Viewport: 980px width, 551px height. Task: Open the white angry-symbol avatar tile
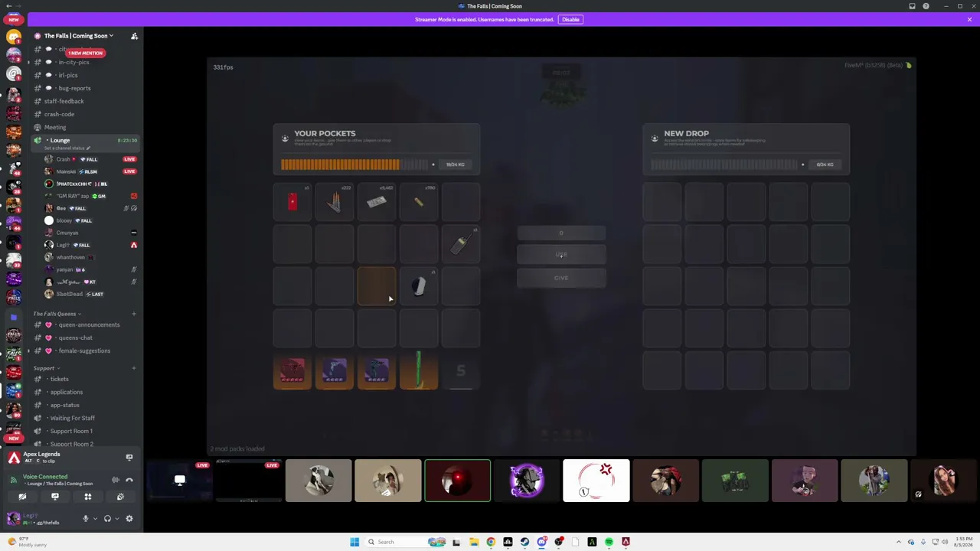click(596, 481)
